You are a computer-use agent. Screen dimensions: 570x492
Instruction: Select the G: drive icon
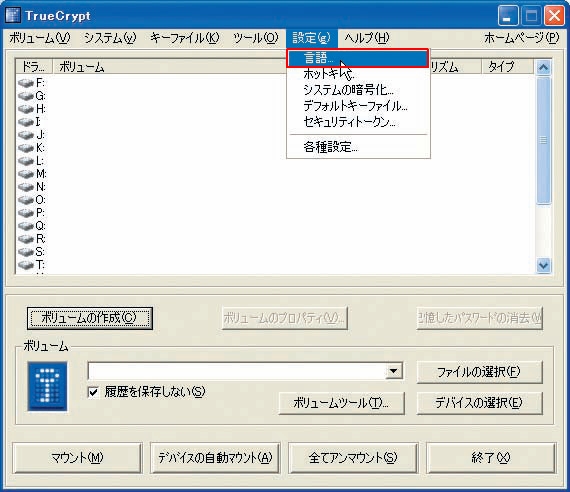tap(26, 96)
